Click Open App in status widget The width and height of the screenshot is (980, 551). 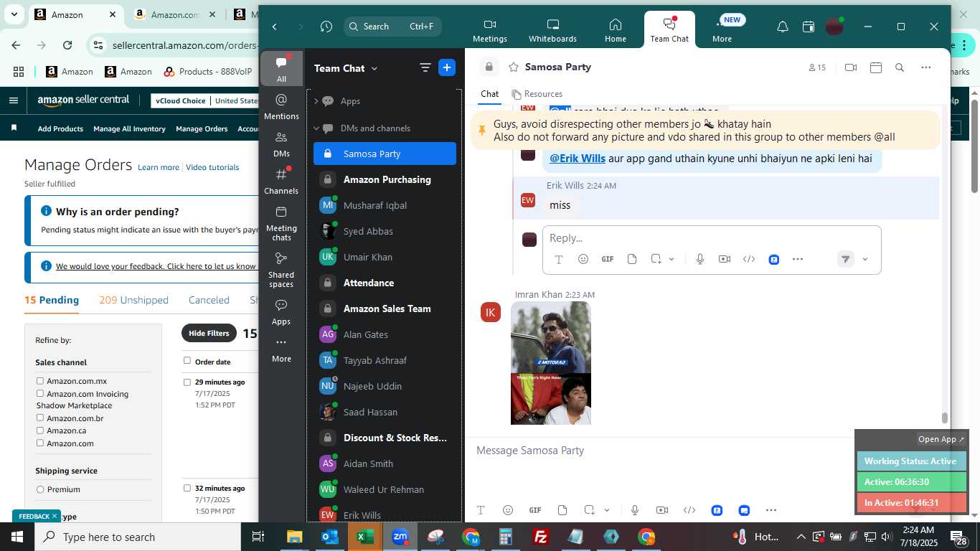click(x=941, y=439)
